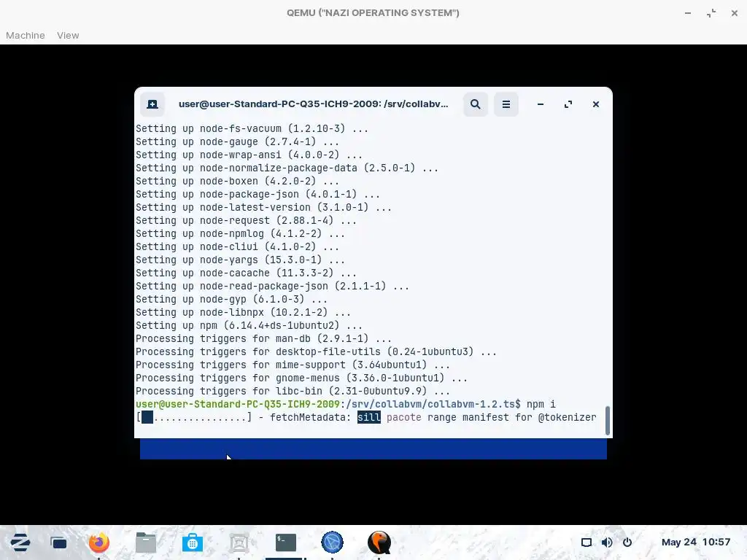
Task: Click the 'Processing triggers for mime-support' line
Action: (x=293, y=365)
